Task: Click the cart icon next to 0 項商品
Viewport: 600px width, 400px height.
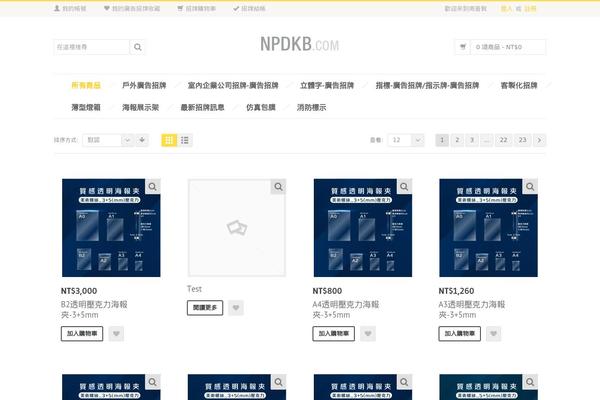Action: click(463, 47)
